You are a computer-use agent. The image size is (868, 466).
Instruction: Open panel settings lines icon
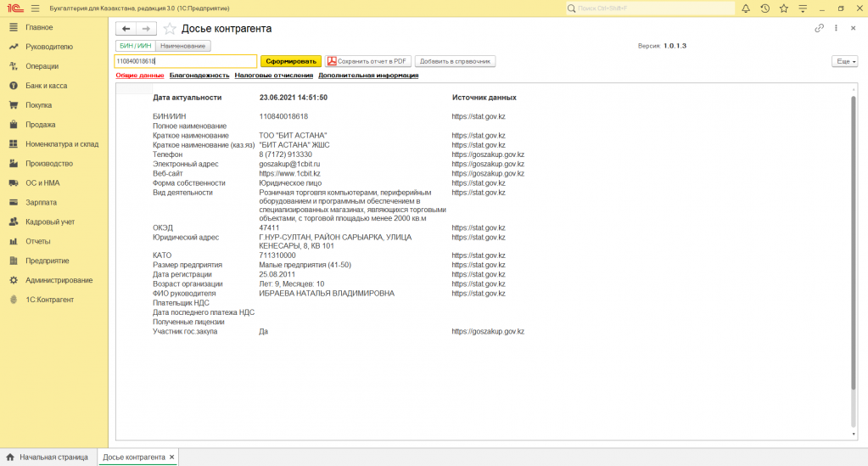(x=803, y=8)
